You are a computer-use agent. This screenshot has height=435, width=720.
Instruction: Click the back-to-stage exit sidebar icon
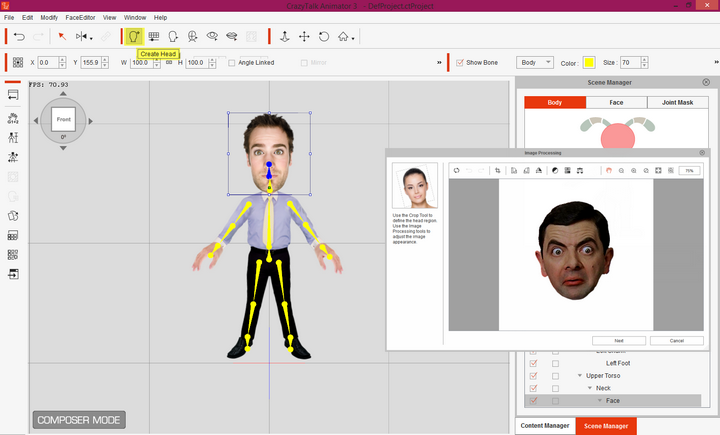[13, 274]
